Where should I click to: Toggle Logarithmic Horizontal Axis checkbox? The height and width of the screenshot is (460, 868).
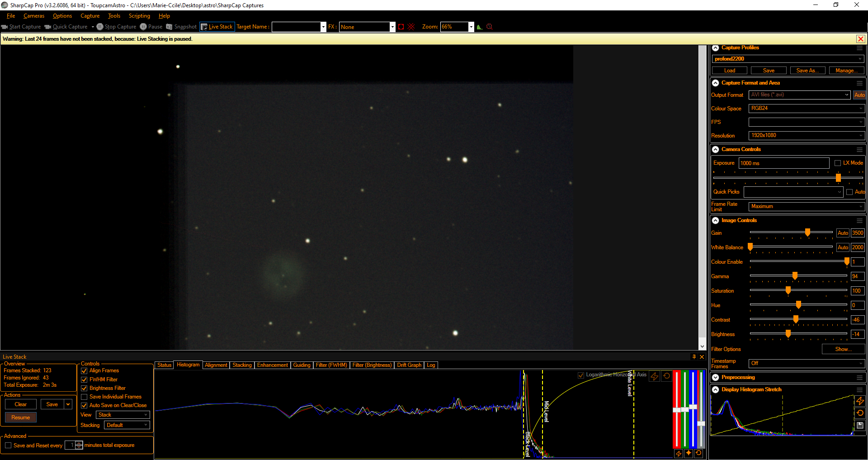(x=581, y=375)
